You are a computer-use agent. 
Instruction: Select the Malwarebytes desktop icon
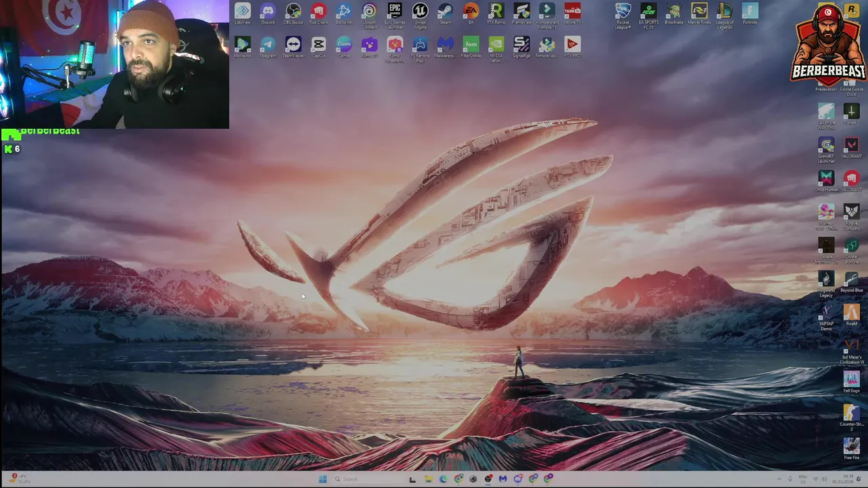coord(446,47)
